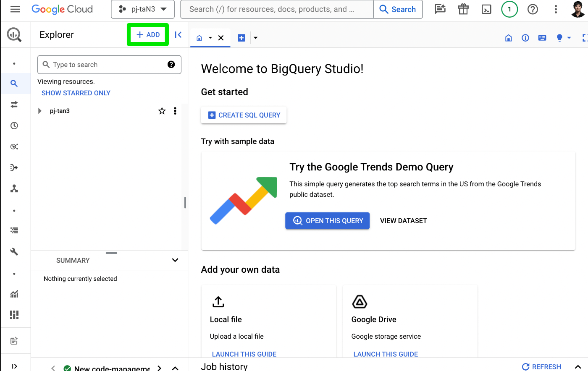588x371 pixels.
Task: Click OPEN THIS QUERY button
Action: point(328,221)
